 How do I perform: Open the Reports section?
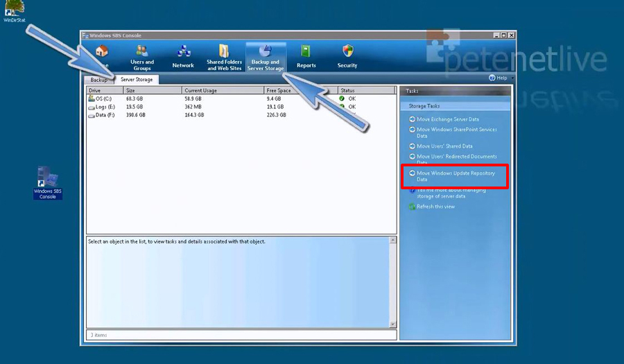pos(306,58)
